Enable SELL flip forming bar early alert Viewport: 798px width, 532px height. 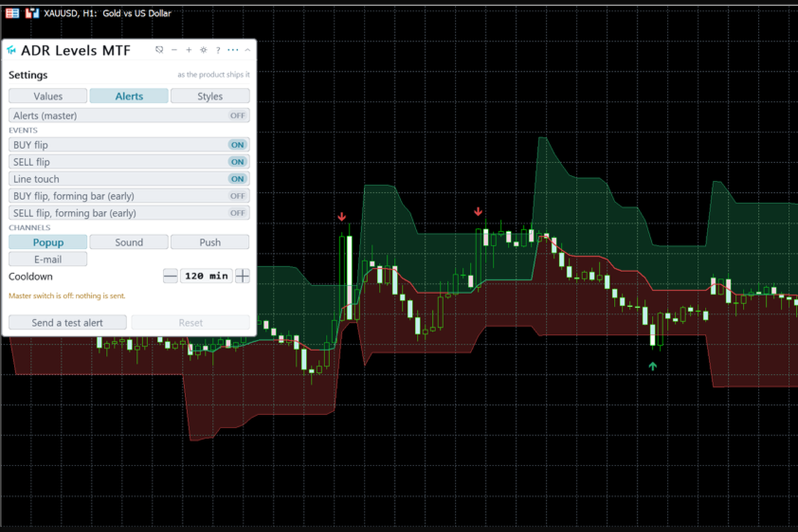point(237,213)
